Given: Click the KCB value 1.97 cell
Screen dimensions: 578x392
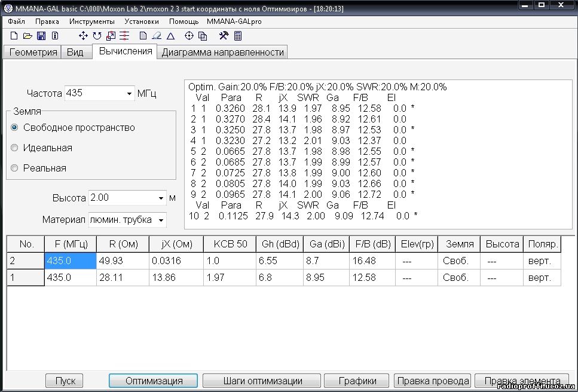Looking at the screenshot, I should pyautogui.click(x=230, y=277).
